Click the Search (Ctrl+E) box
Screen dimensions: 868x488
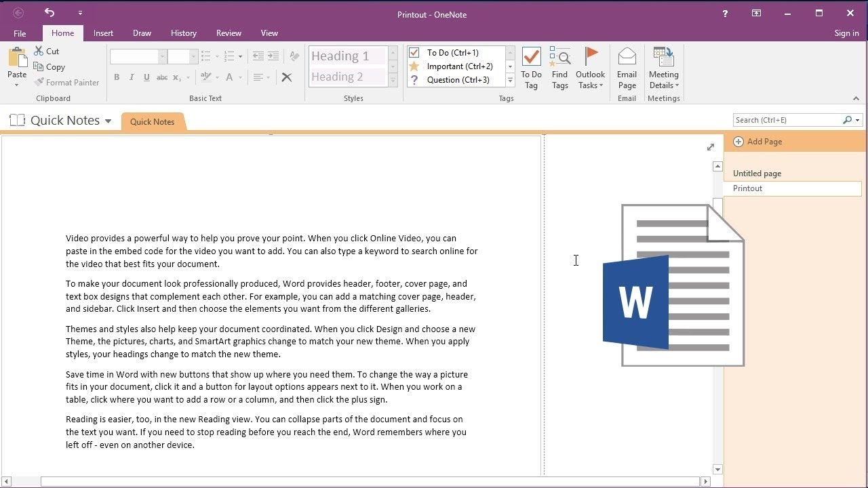point(787,120)
